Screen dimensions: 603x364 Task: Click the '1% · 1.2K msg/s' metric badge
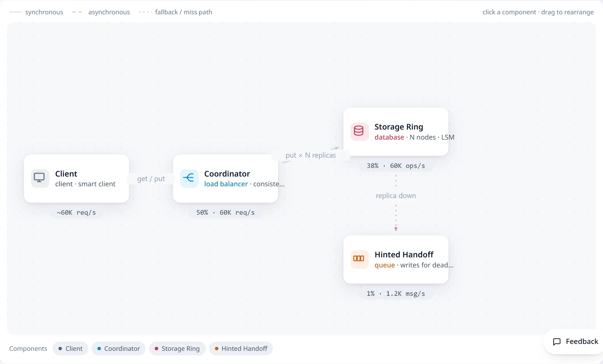396,294
